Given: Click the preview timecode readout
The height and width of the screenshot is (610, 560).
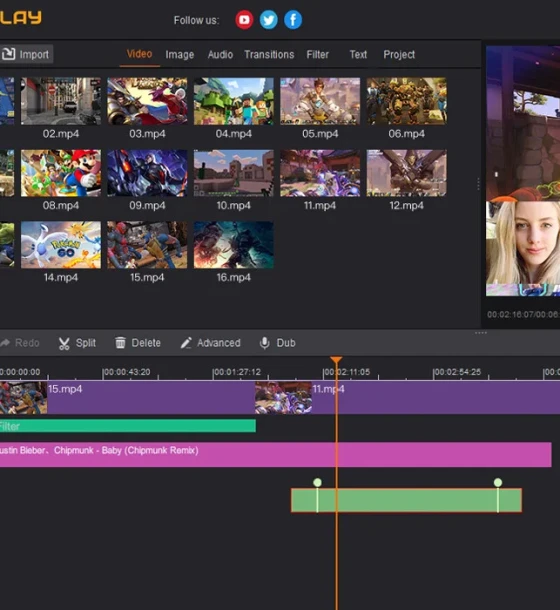Looking at the screenshot, I should point(523,314).
